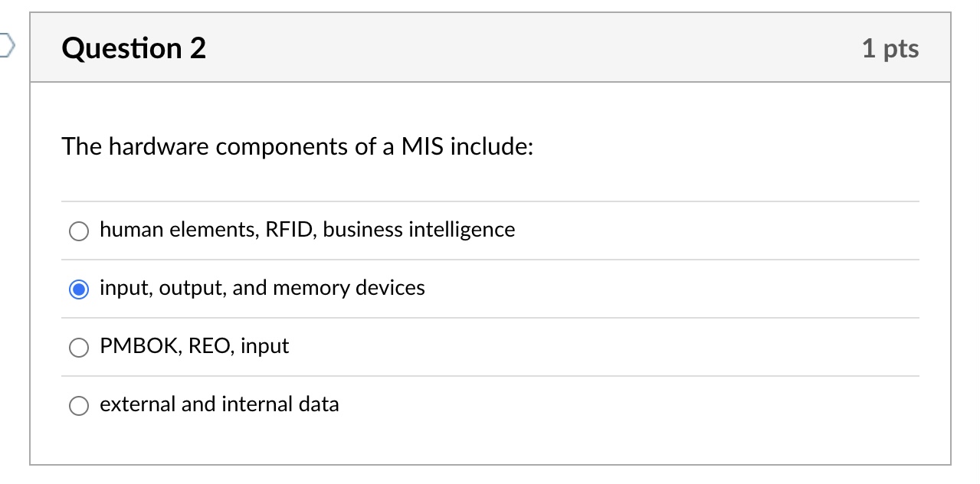Choose the 'PMBOK, REO, input' answer option
Viewport: 980px width, 484px height.
click(x=78, y=348)
